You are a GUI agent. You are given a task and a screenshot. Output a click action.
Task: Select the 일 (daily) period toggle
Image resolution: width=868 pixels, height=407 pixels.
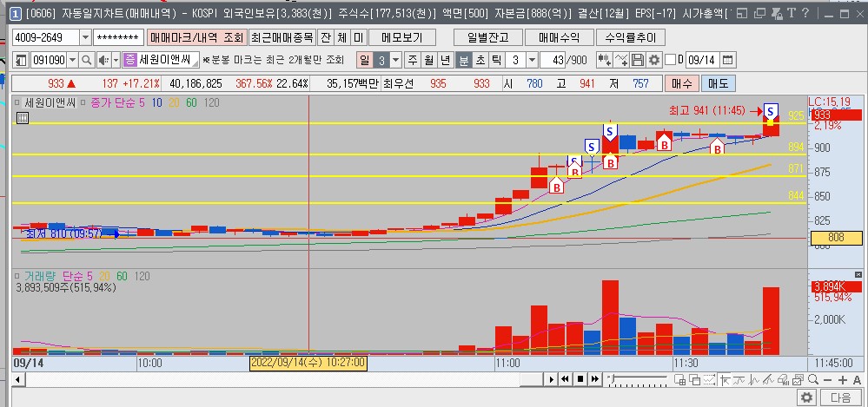click(x=365, y=60)
